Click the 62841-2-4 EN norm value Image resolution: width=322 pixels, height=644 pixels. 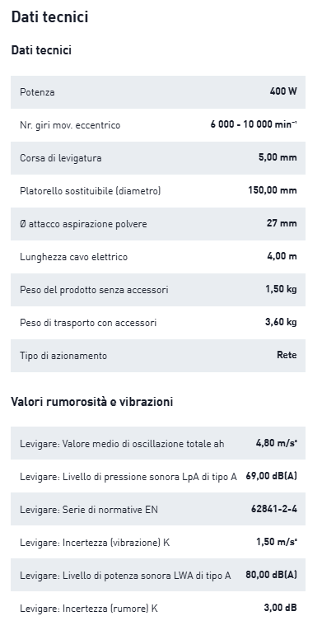click(x=274, y=509)
